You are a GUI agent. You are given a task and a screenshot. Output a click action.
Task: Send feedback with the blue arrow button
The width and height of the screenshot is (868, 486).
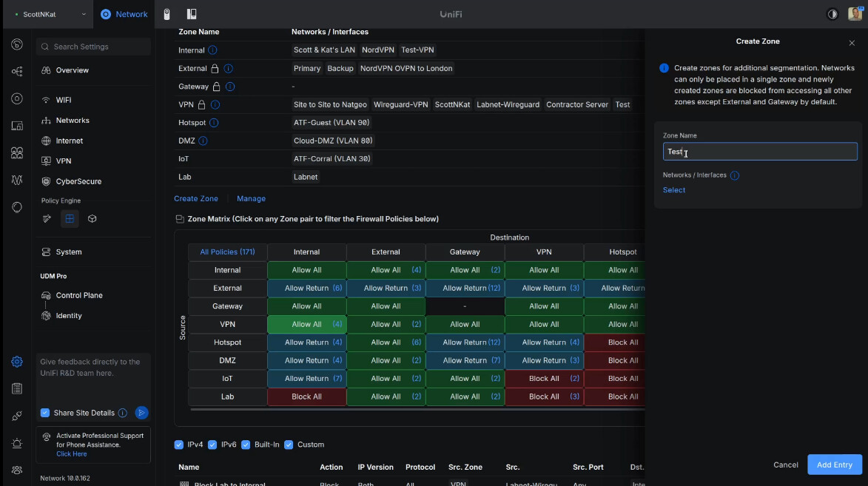tap(141, 413)
